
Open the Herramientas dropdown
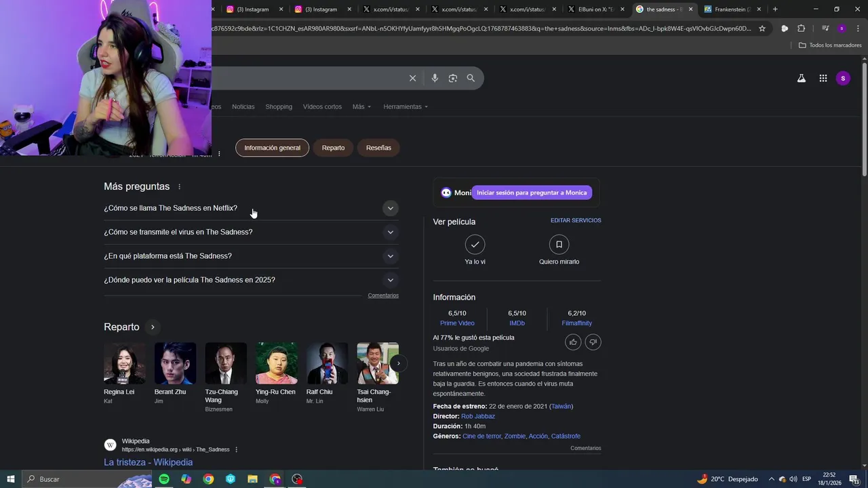click(406, 106)
